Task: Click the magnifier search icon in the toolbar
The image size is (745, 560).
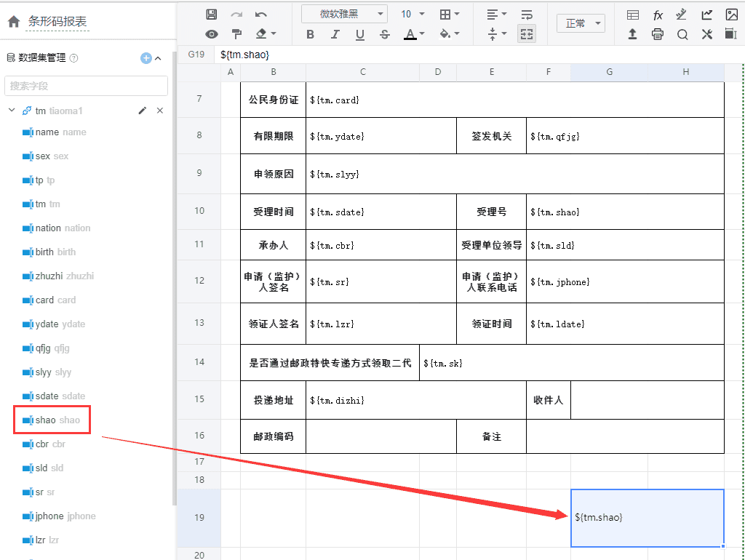Action: (682, 34)
